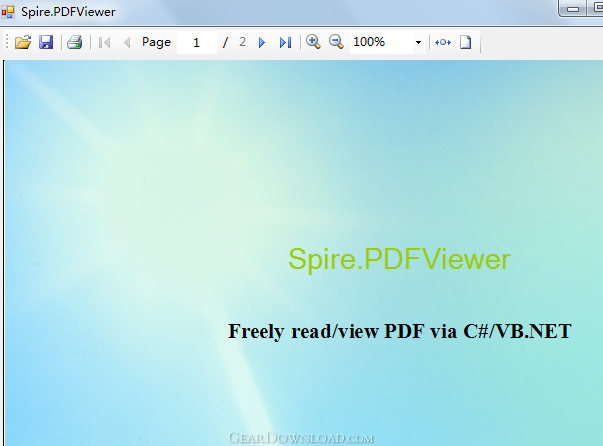Zoom in with the magnifier plus icon

tap(313, 42)
